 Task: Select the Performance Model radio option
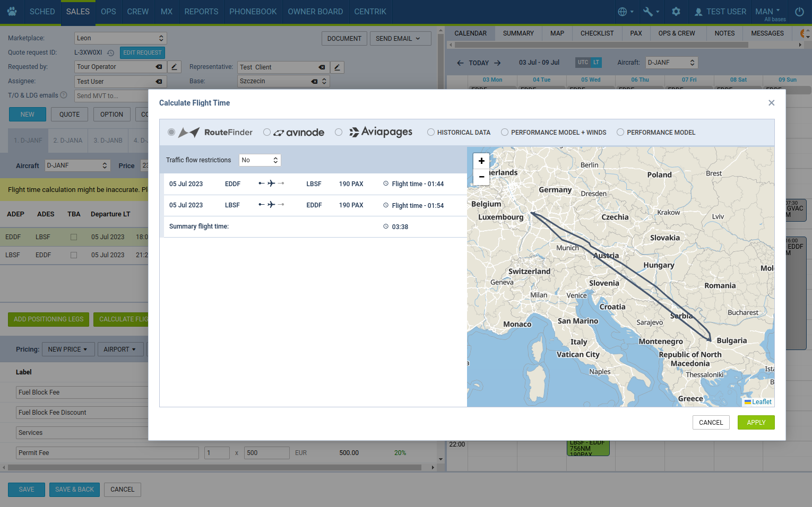pos(620,132)
